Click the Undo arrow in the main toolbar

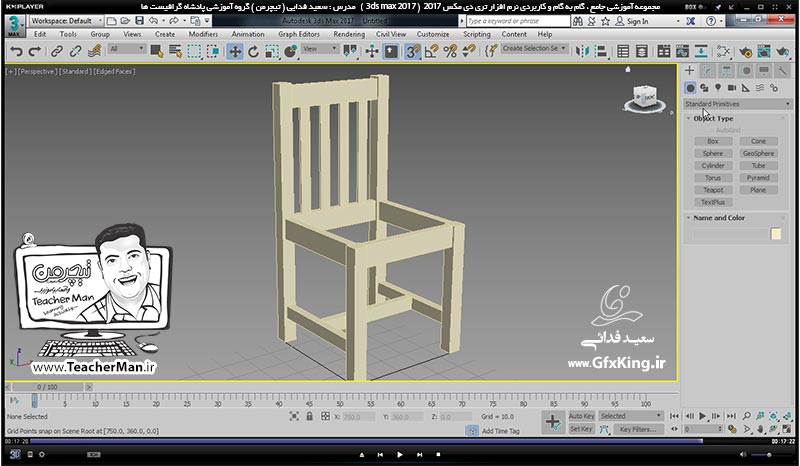(x=16, y=51)
